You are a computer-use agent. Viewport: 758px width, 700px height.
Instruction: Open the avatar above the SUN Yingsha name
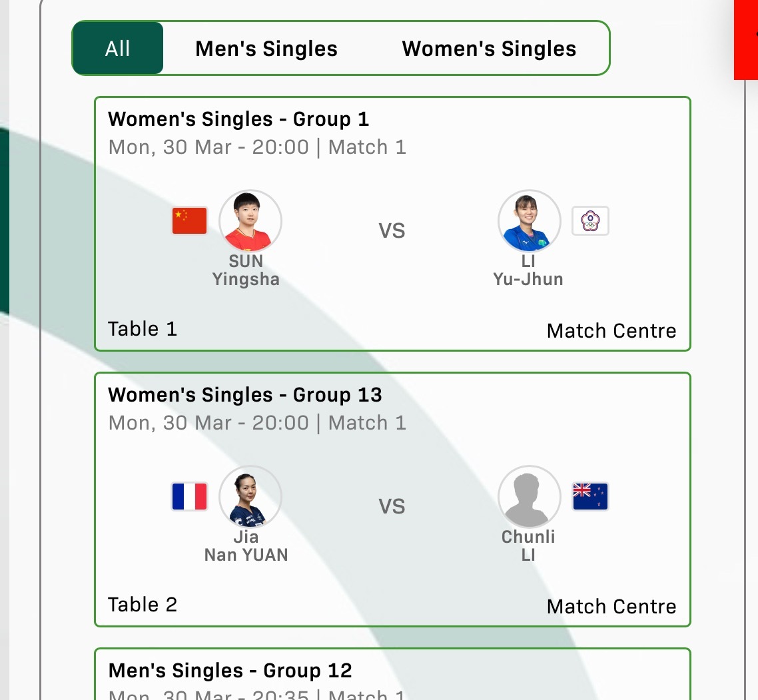pos(250,221)
